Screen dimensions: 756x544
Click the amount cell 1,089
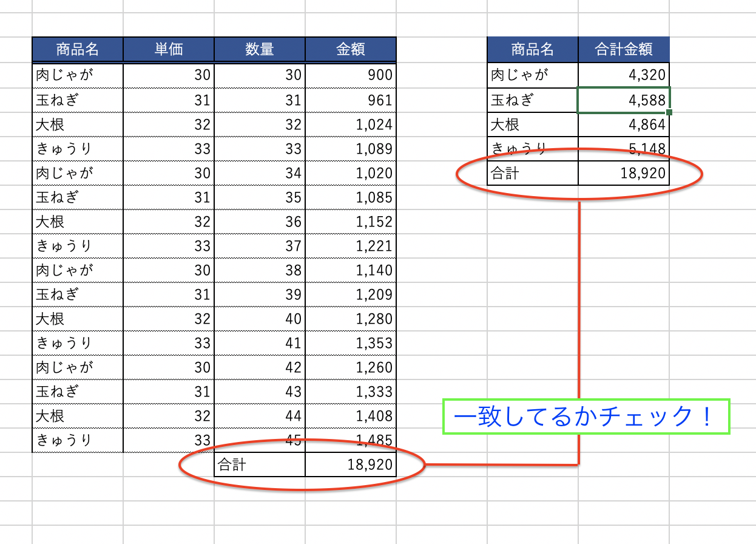coord(351,149)
